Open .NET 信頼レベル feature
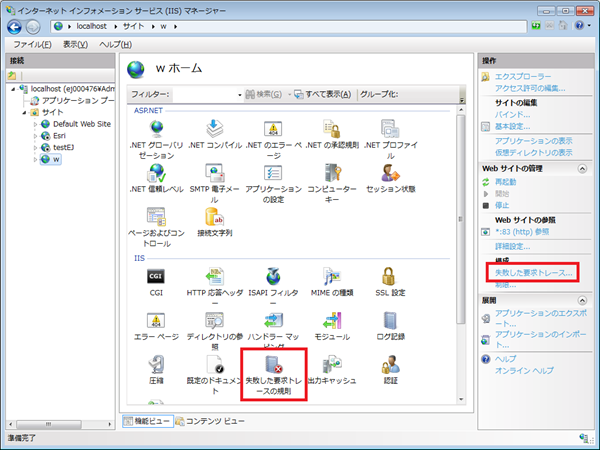The image size is (600, 450). pyautogui.click(x=157, y=178)
